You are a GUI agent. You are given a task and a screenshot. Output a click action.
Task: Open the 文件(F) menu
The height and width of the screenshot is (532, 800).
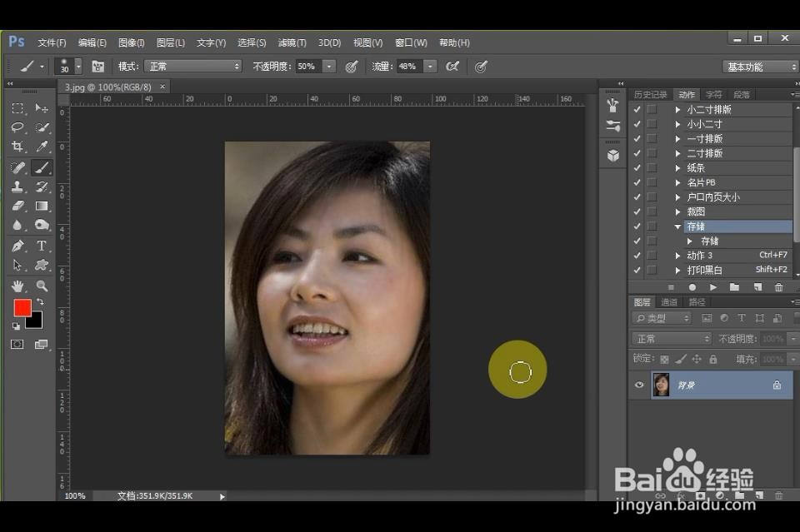pyautogui.click(x=52, y=42)
